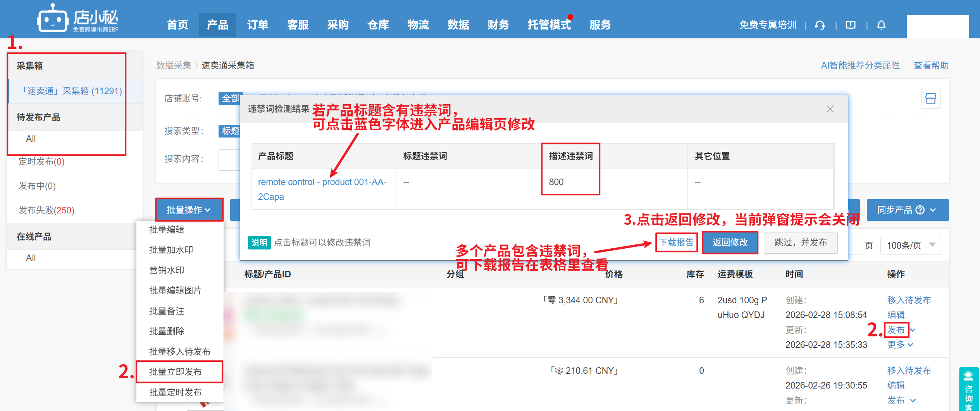Open the floating consult customer service widget
This screenshot has width=980, height=411.
click(x=968, y=389)
